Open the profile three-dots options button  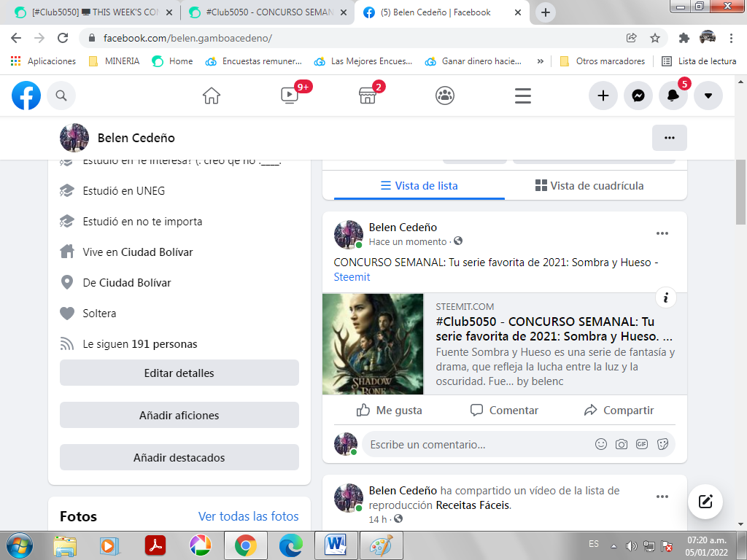tap(670, 138)
